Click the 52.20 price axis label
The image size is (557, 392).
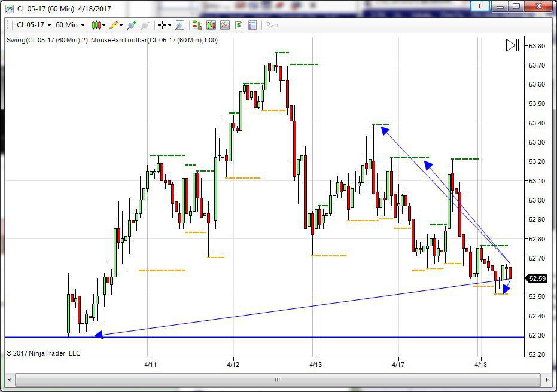537,354
